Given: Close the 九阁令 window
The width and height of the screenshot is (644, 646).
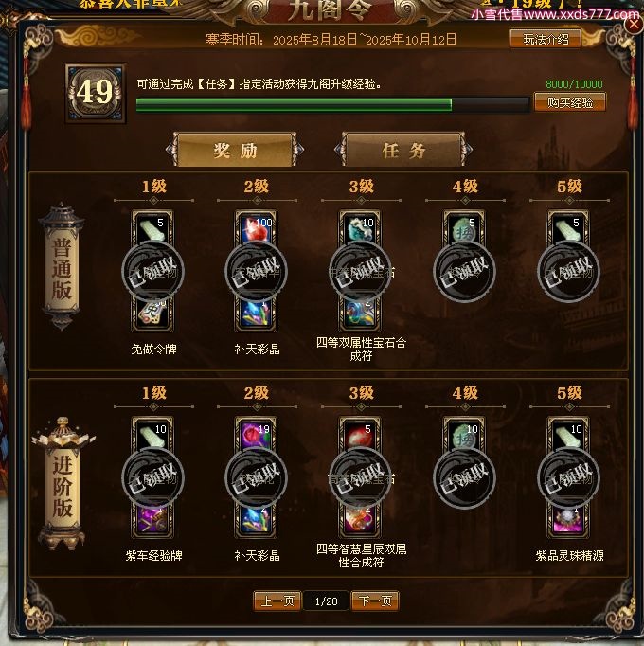Looking at the screenshot, I should 633,25.
